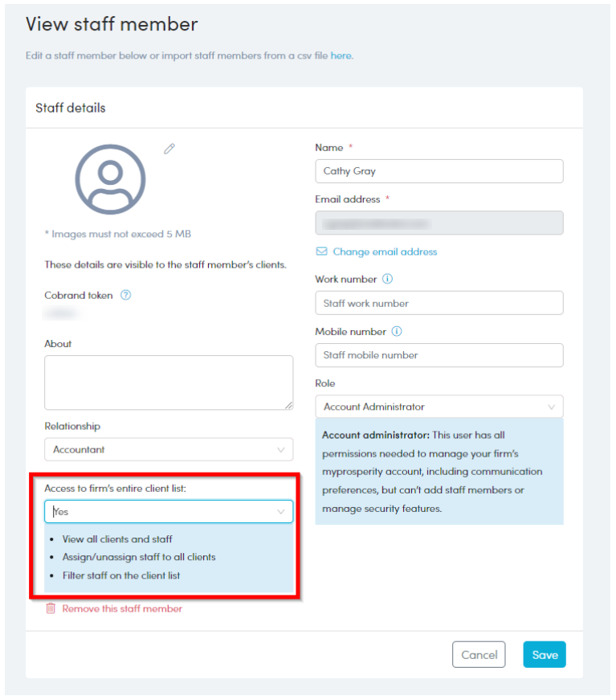Click the Staff work number field
616x700 pixels.
[x=439, y=303]
